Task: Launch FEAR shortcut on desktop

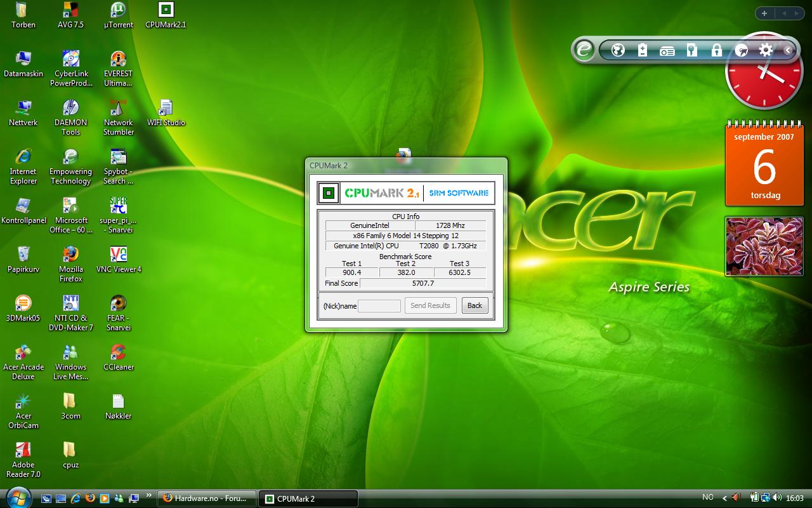Action: coord(118,313)
